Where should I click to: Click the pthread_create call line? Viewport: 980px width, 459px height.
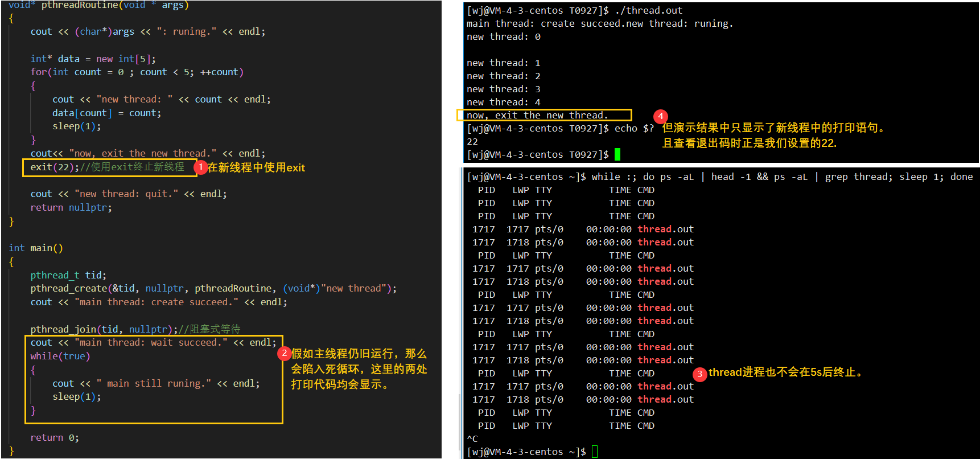click(213, 288)
